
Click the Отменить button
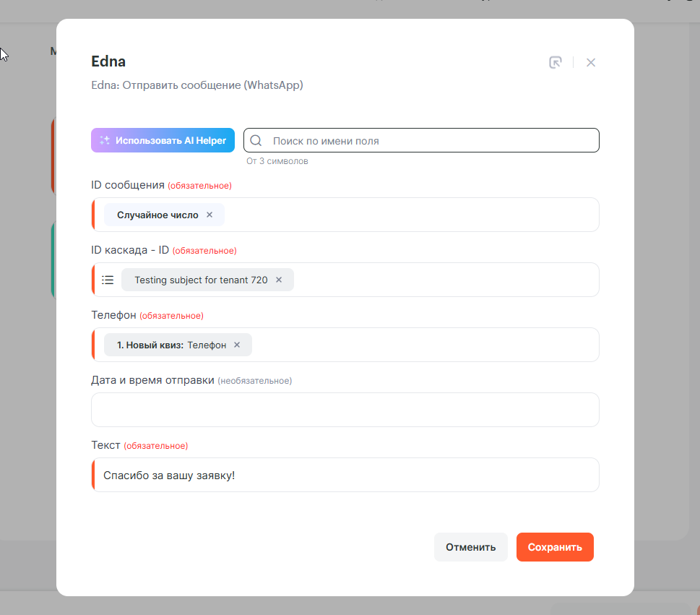pos(470,547)
